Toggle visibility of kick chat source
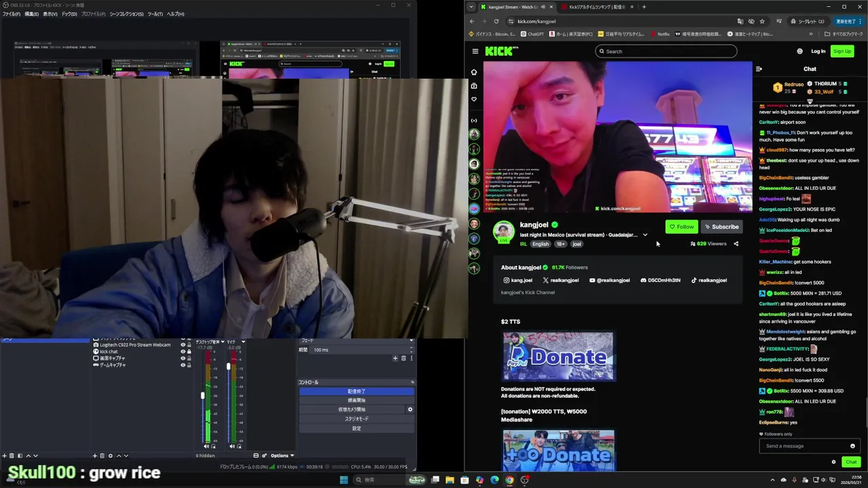Screen dimensions: 868x488 (x=183, y=351)
